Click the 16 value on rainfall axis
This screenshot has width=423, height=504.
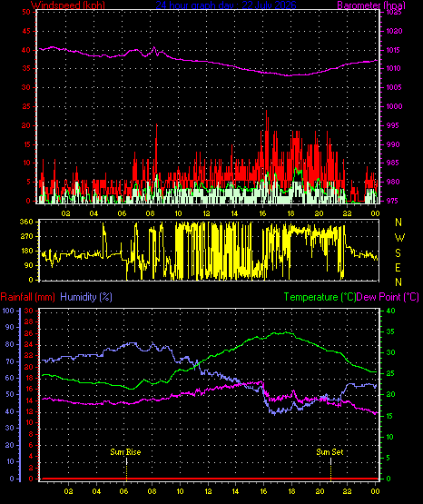pyautogui.click(x=29, y=389)
